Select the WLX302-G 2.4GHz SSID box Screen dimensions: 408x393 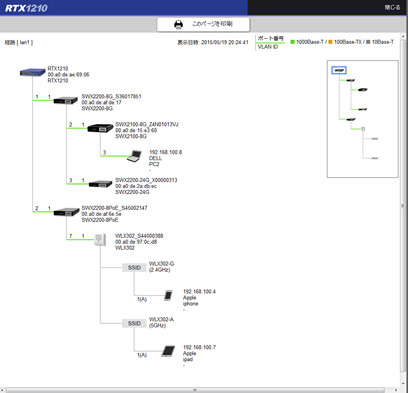(134, 268)
